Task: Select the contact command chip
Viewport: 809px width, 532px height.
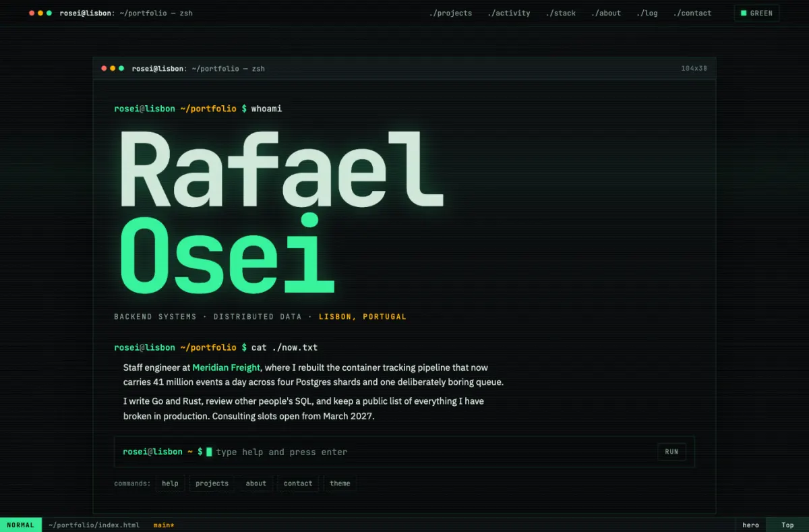Action: (298, 483)
